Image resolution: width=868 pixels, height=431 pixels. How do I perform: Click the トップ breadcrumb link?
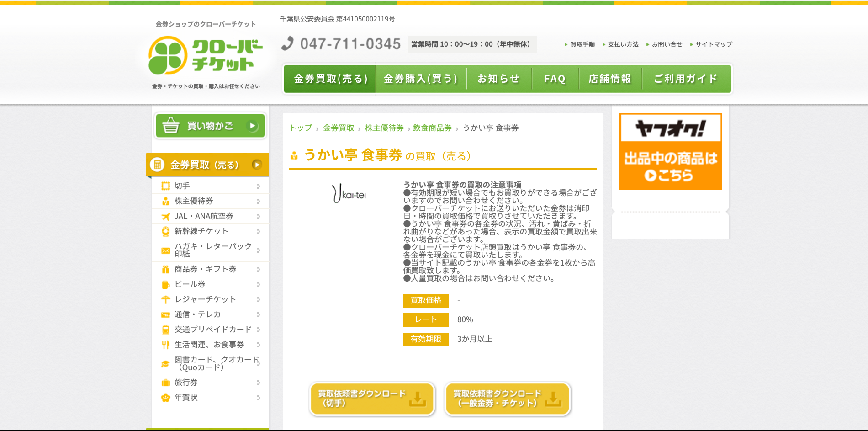(301, 128)
